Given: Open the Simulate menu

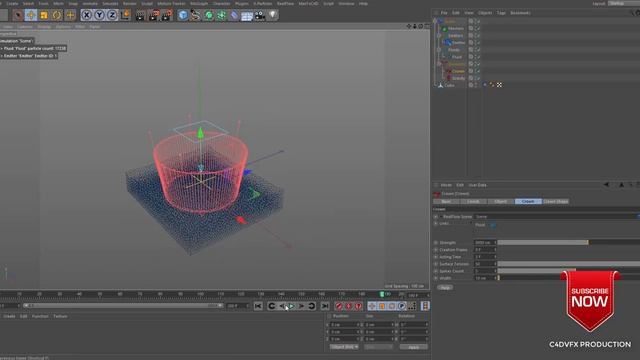Looking at the screenshot, I should 110,3.
